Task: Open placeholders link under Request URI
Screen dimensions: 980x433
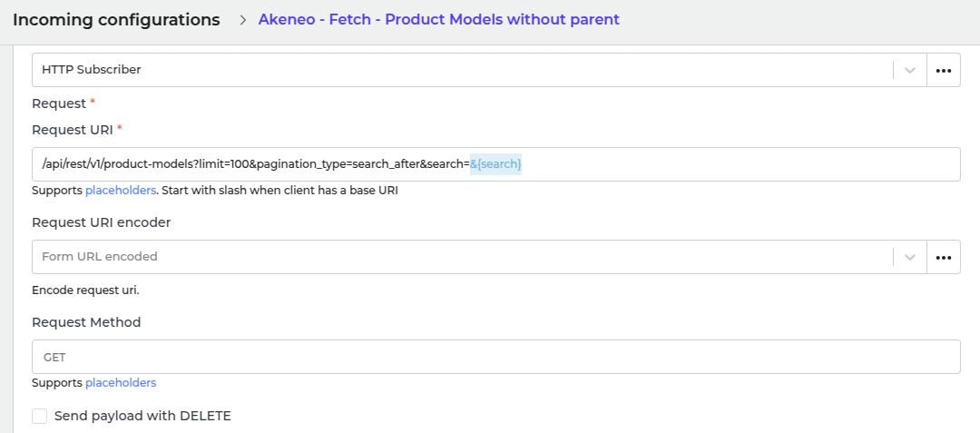Action: 121,191
